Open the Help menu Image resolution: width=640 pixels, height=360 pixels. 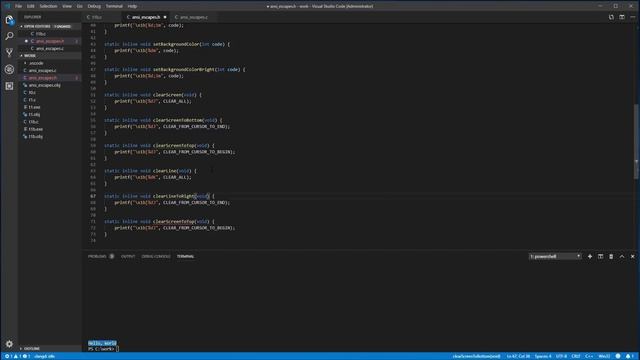(132, 6)
